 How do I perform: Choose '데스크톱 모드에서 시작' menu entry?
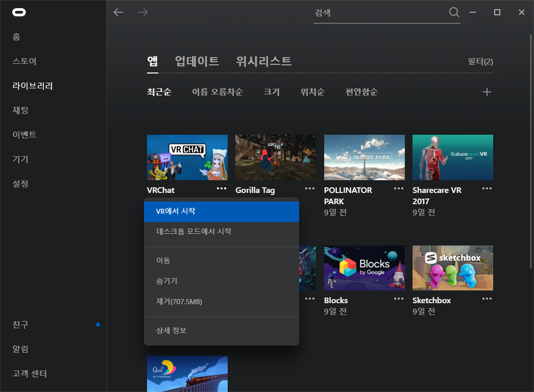tap(222, 232)
